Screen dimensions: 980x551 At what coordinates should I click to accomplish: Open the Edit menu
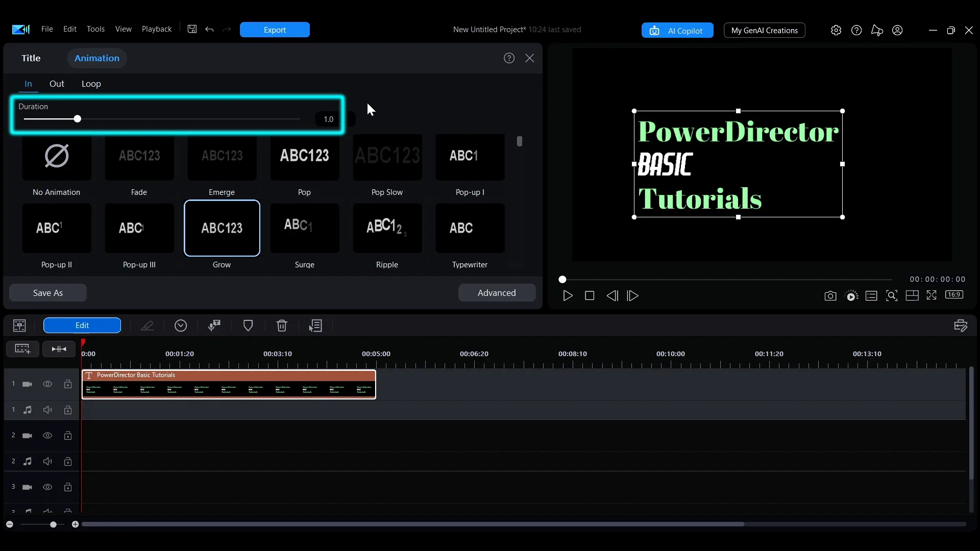[70, 29]
